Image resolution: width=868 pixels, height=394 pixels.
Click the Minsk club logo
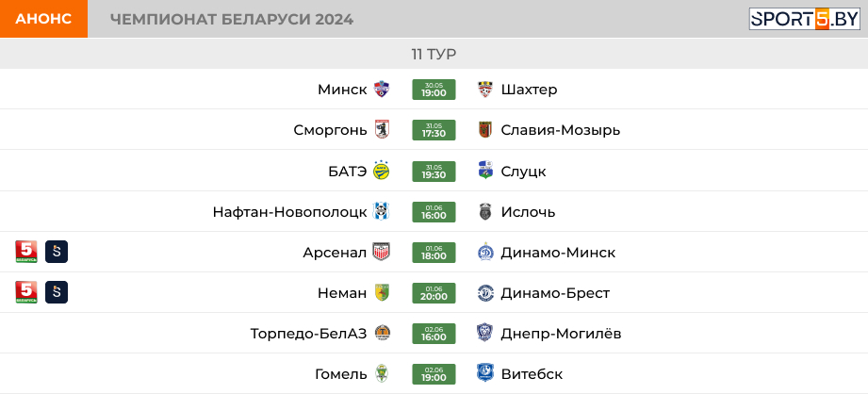(x=382, y=90)
